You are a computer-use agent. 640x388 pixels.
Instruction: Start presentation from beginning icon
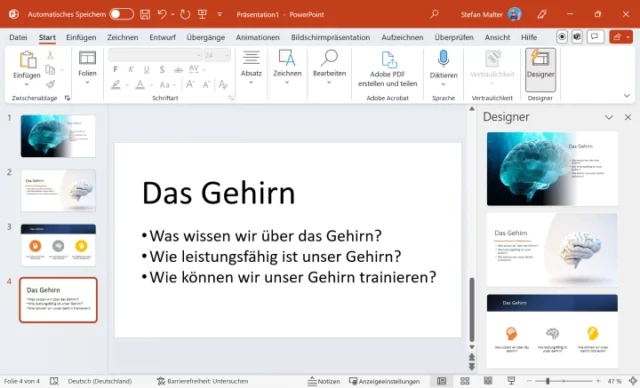tap(202, 15)
